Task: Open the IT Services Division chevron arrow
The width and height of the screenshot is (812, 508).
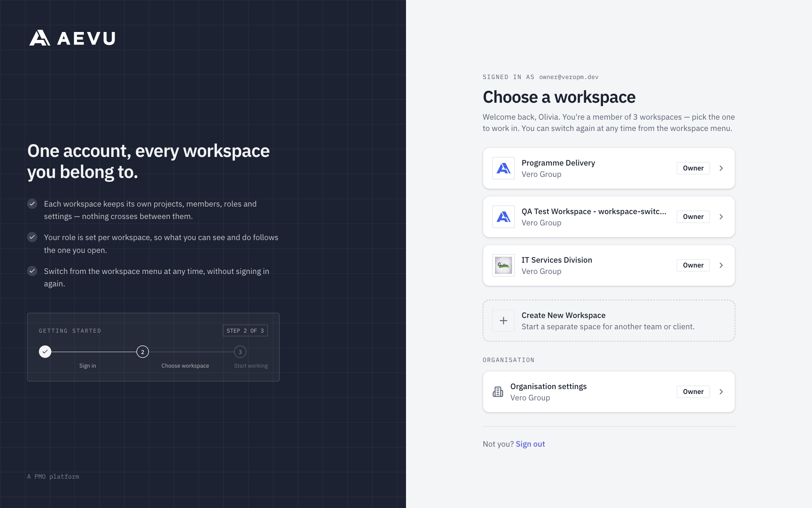Action: point(721,265)
